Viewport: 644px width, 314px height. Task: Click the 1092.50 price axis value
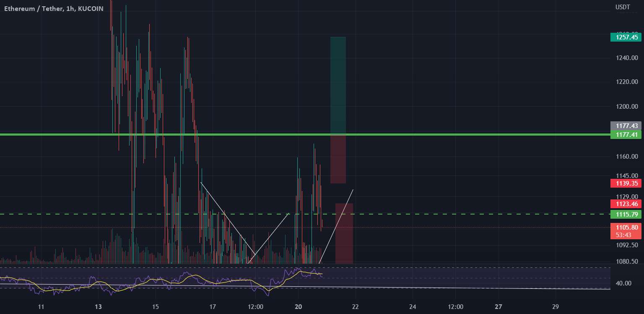pos(626,245)
